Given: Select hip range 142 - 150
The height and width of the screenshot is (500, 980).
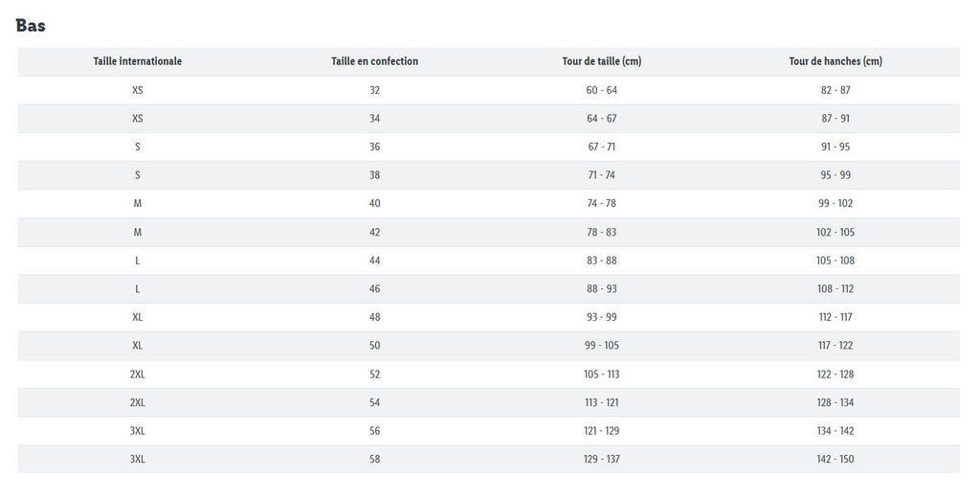Looking at the screenshot, I should (835, 459).
